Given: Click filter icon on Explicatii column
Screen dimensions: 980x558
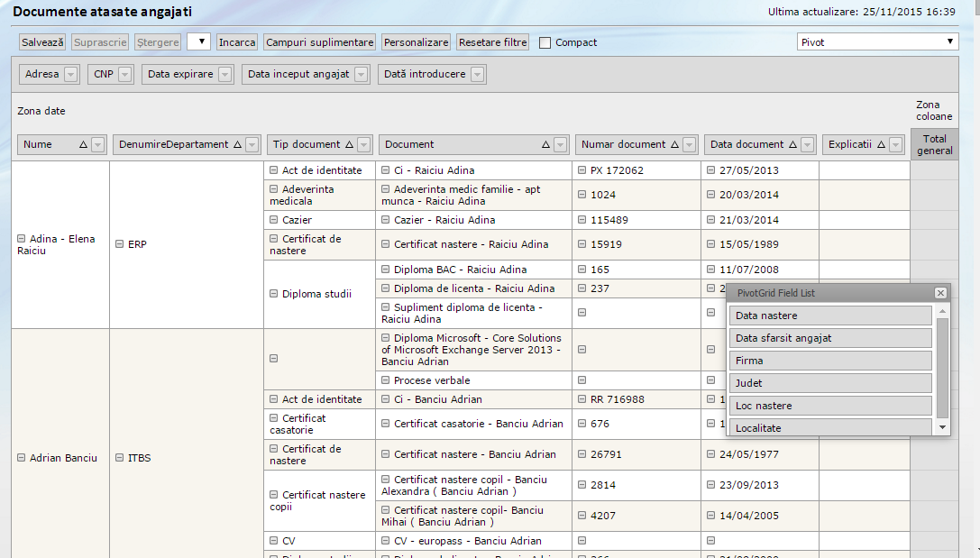Looking at the screenshot, I should [x=895, y=144].
